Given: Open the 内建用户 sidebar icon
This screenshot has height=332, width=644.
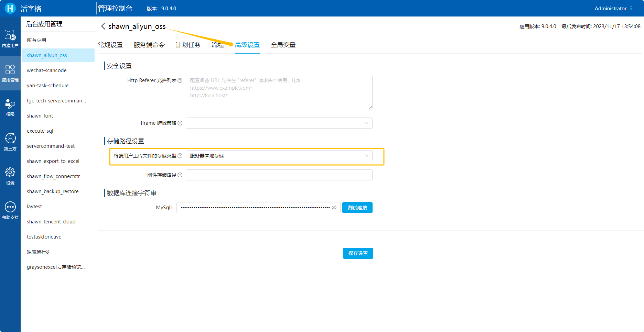Looking at the screenshot, I should (x=10, y=38).
